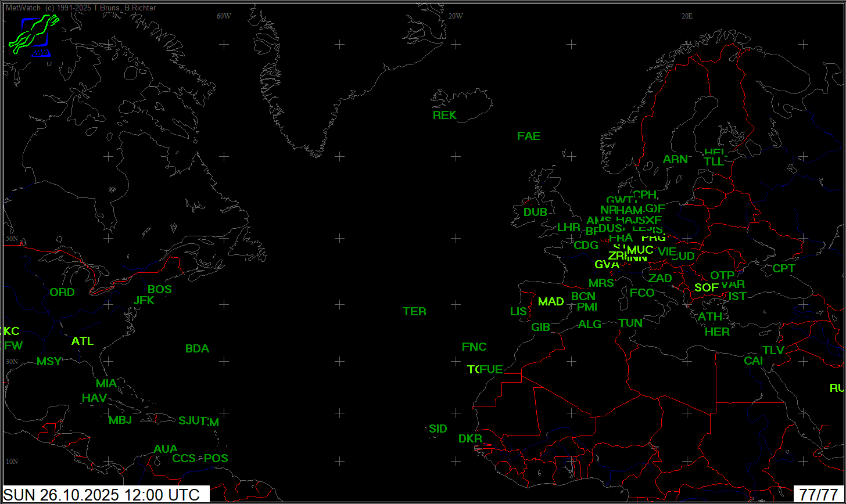Select the CAI station label
Screen dimensions: 846x504
click(753, 361)
